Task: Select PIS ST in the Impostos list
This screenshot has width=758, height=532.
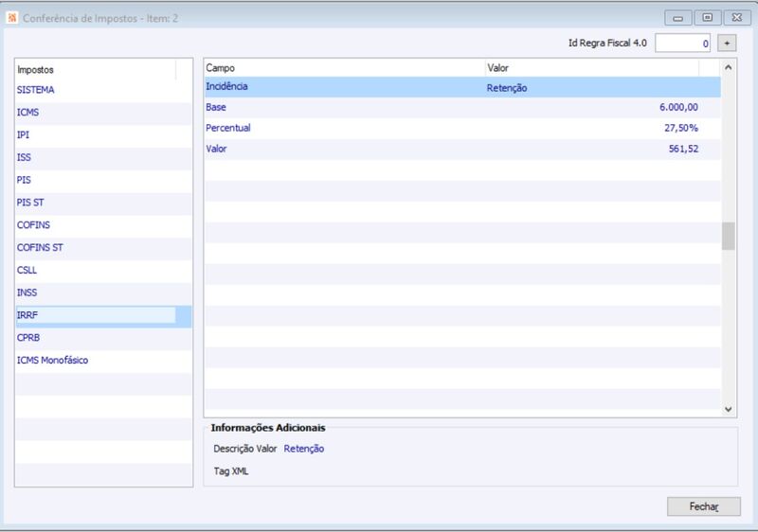Action: [x=103, y=203]
